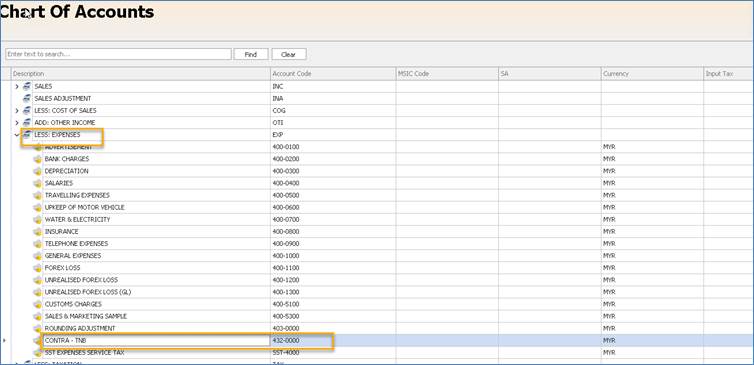
Task: Click the UNREALISED FOREX LOSS (GL) icon
Action: 38,292
